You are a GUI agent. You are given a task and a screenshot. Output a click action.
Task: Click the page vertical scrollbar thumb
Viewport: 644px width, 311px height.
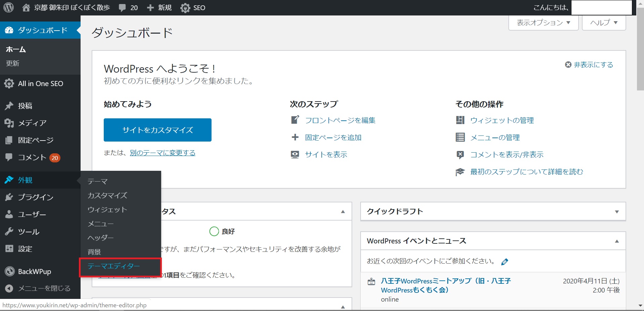coord(640,49)
